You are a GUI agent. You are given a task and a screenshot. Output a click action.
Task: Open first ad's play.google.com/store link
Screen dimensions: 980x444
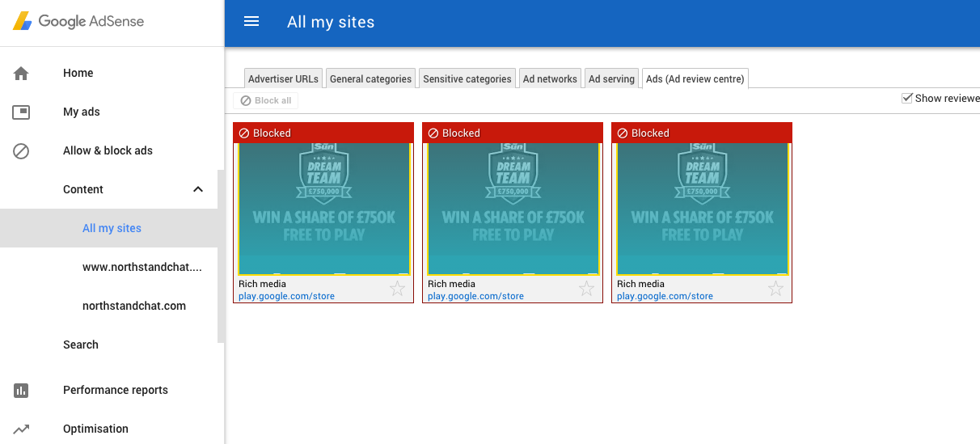(286, 296)
